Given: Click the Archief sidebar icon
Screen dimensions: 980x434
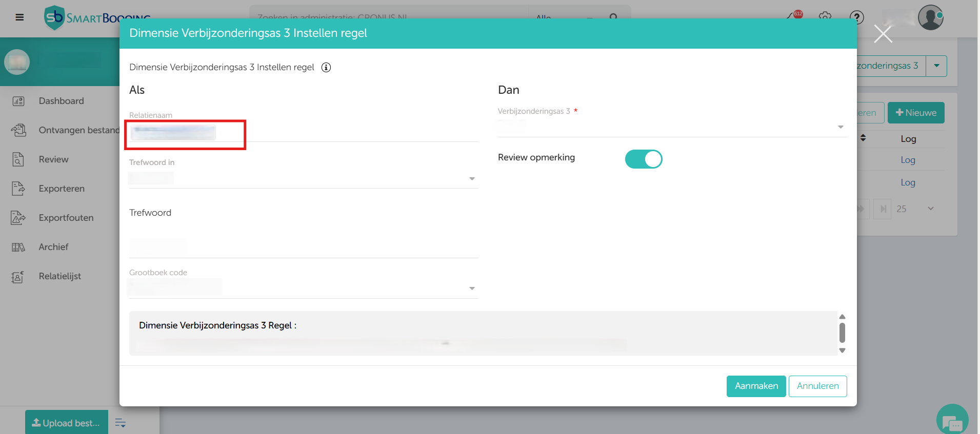Looking at the screenshot, I should pos(18,247).
